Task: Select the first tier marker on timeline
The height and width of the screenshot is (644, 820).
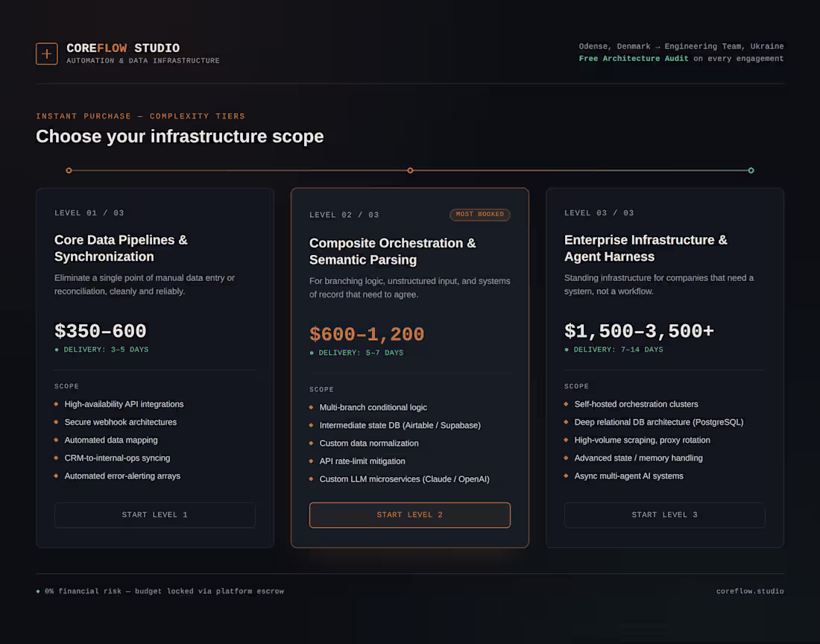Action: point(69,171)
